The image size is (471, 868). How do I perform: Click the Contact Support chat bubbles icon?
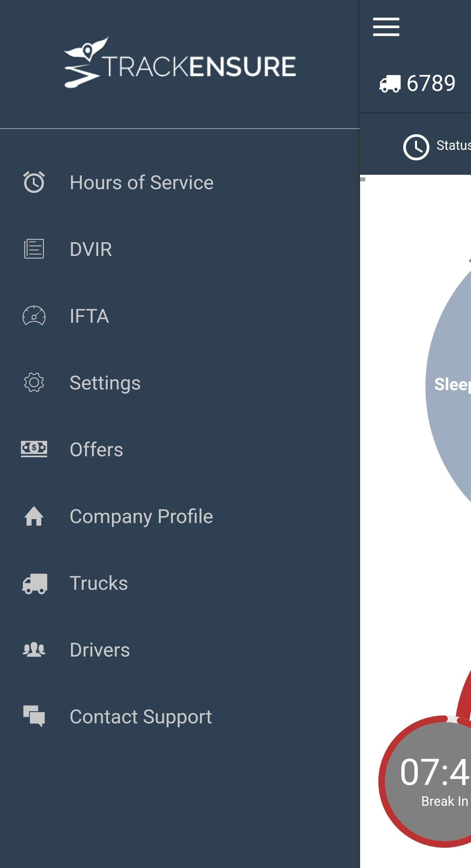point(34,716)
